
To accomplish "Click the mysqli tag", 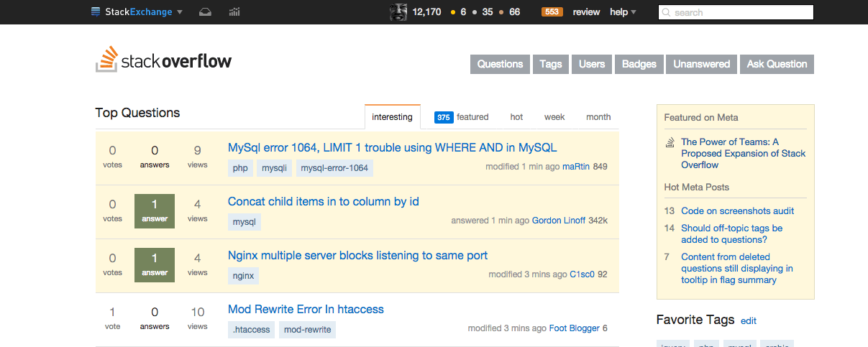I will [274, 168].
